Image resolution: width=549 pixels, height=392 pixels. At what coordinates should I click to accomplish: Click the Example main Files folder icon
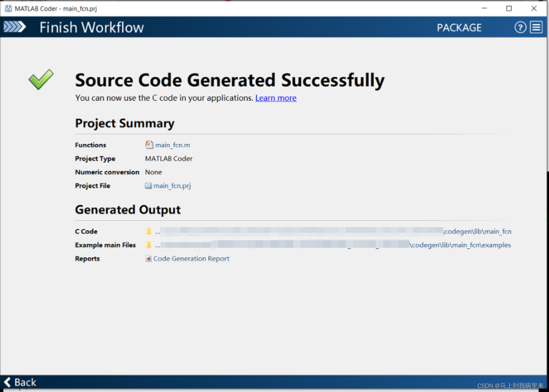pos(149,245)
